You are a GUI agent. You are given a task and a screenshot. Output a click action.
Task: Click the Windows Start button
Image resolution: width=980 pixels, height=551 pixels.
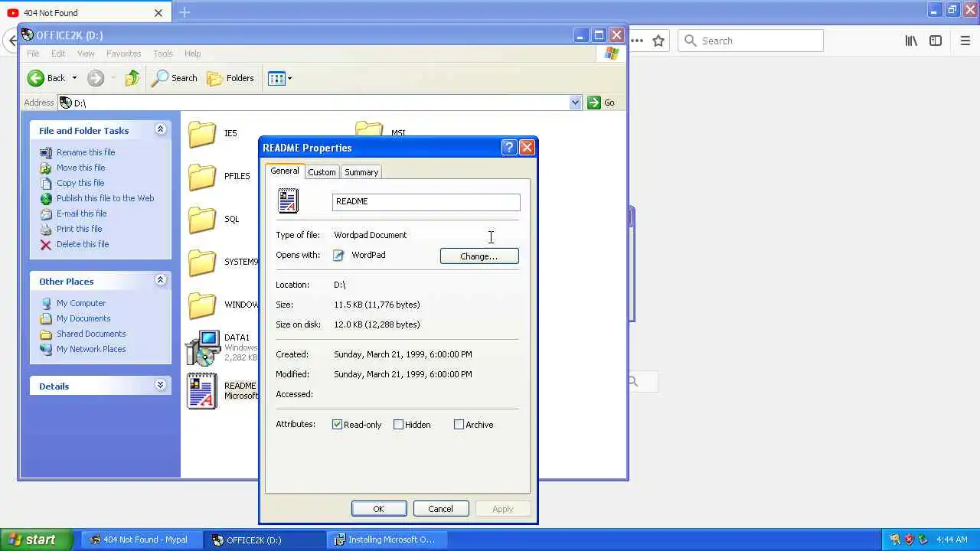(x=36, y=540)
